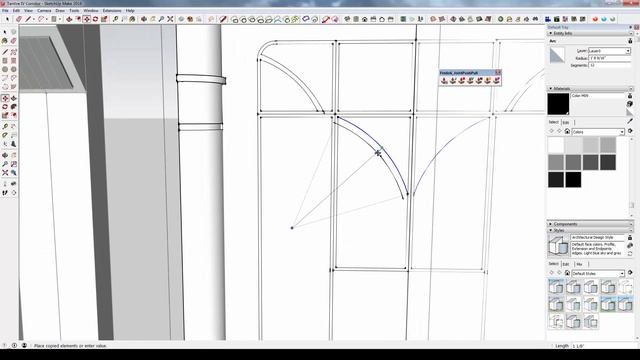Choose the Offset tool in left toolbar
The image size is (640, 360).
[x=13, y=116]
